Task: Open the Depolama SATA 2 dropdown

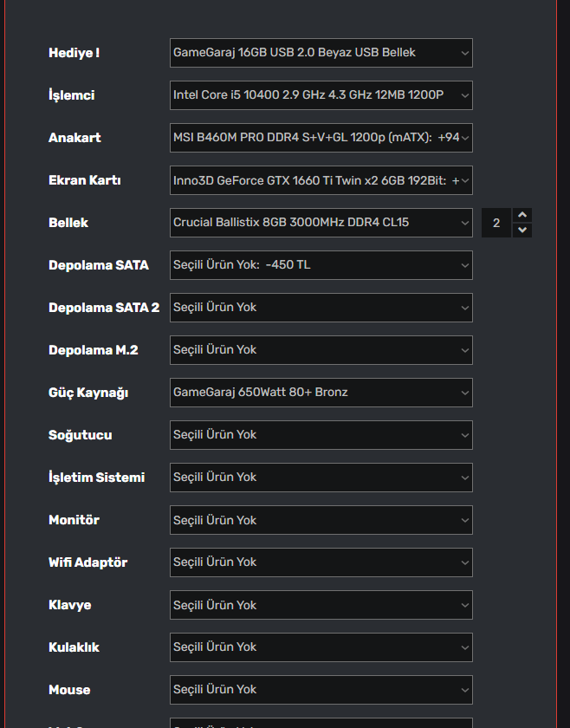Action: [321, 308]
